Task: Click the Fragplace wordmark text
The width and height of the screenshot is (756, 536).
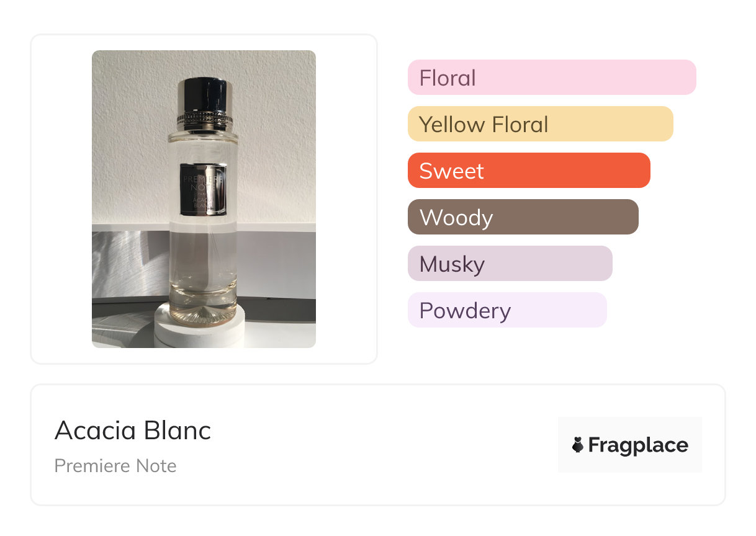Action: pyautogui.click(x=638, y=445)
